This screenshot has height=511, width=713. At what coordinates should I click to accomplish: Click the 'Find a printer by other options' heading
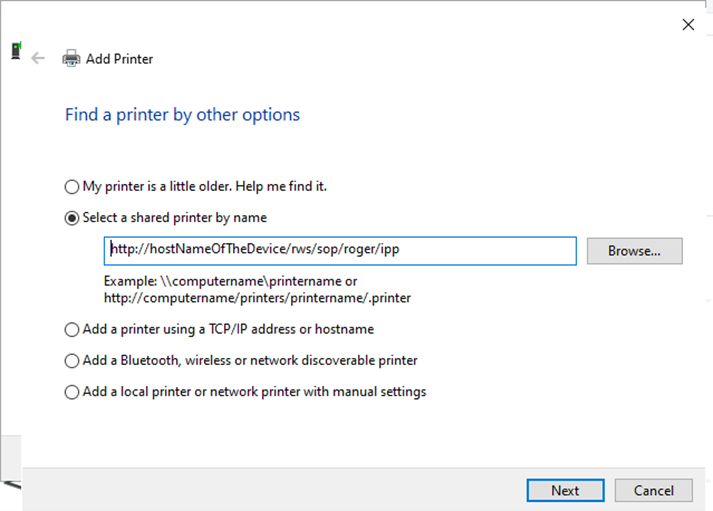[182, 115]
